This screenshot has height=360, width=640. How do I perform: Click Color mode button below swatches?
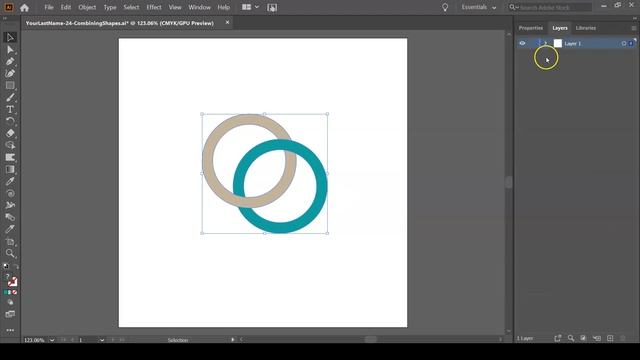click(6, 292)
